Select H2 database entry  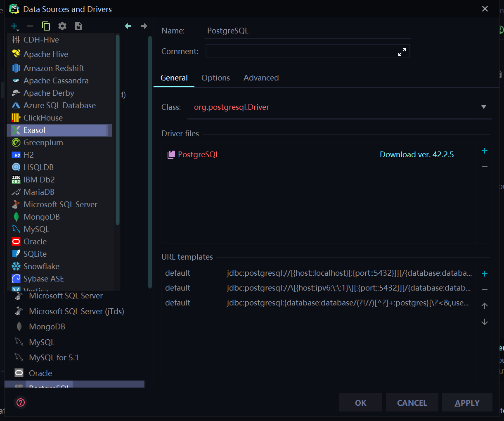[x=59, y=155]
